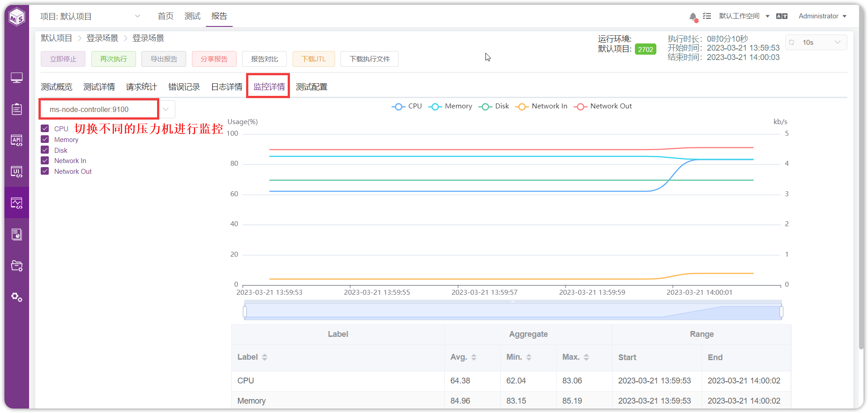Toggle CPU series in chart legend
The width and height of the screenshot is (868, 413).
(407, 106)
